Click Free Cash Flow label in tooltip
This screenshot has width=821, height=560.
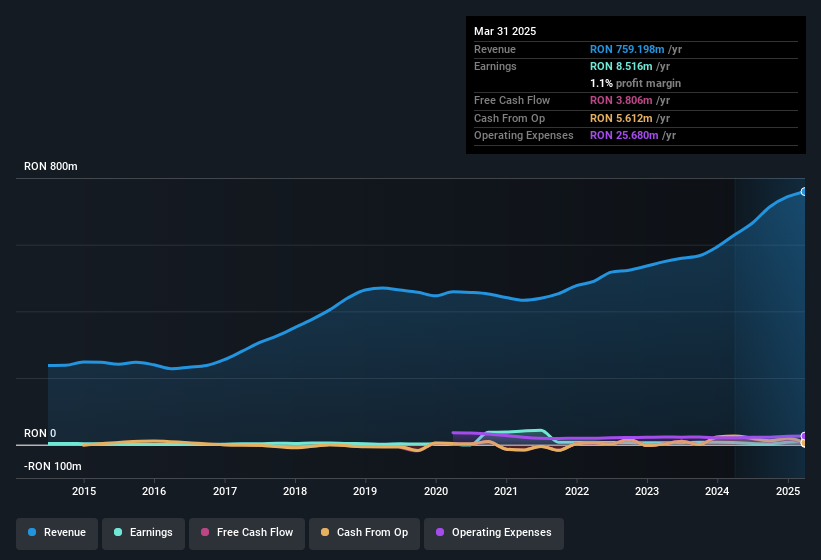pyautogui.click(x=512, y=100)
